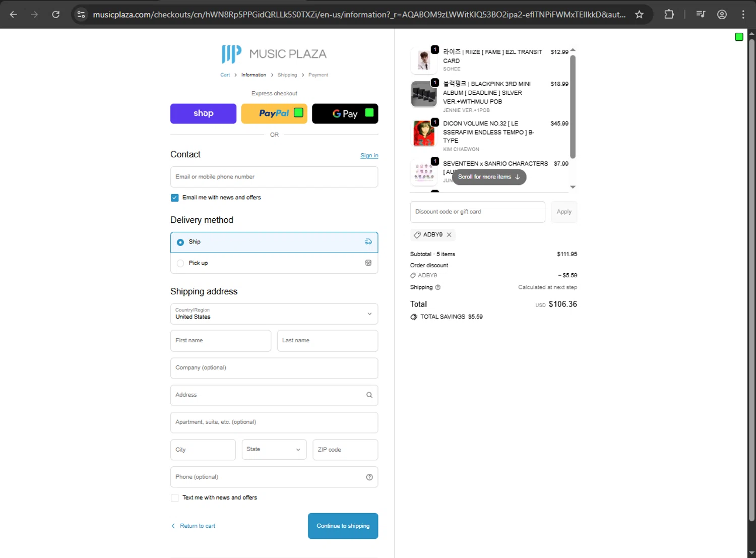The image size is (756, 558).
Task: Click the Apartment, suite field
Action: pyautogui.click(x=274, y=422)
